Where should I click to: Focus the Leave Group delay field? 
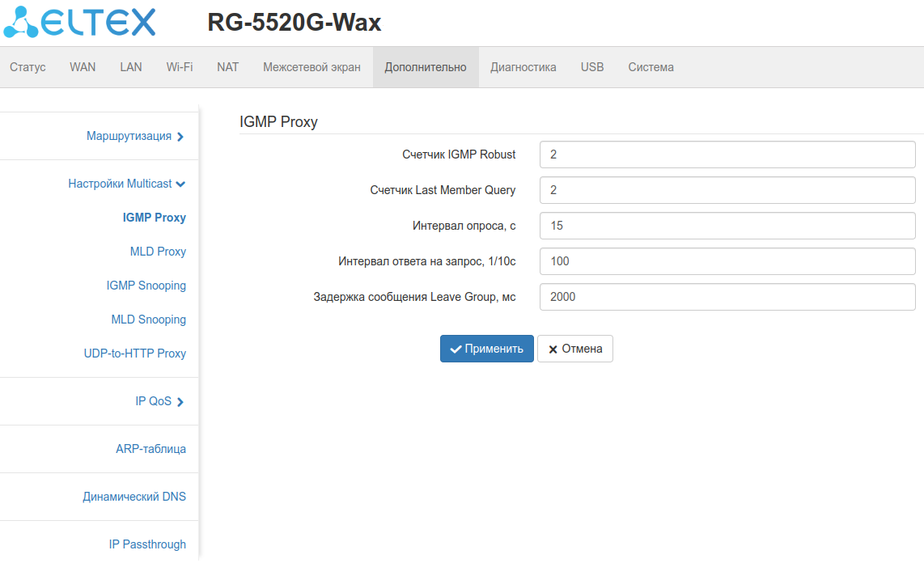(x=727, y=297)
